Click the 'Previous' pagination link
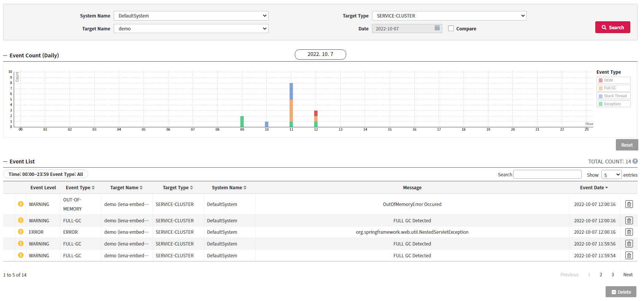This screenshot has width=644, height=301. pyautogui.click(x=569, y=274)
